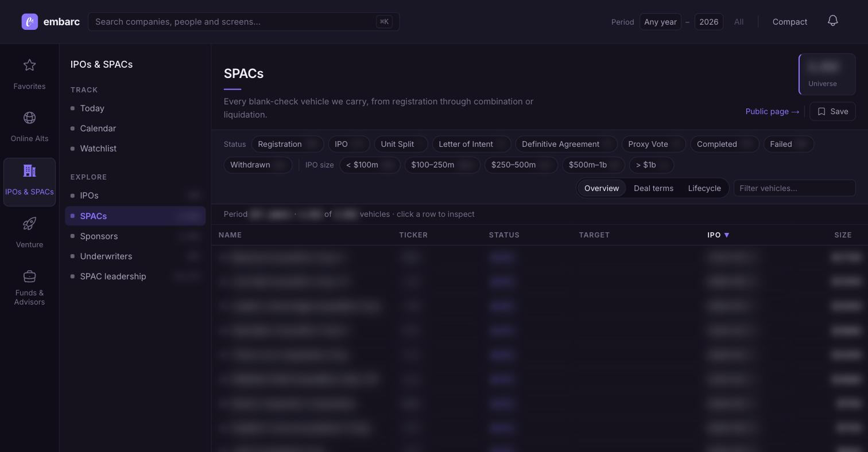Click the notifications bell icon
Viewport: 868px width, 452px height.
(833, 21)
